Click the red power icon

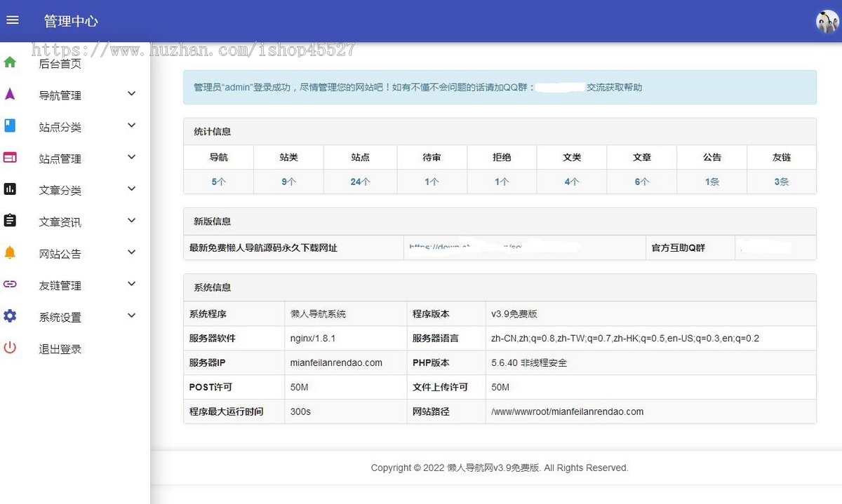pos(10,348)
